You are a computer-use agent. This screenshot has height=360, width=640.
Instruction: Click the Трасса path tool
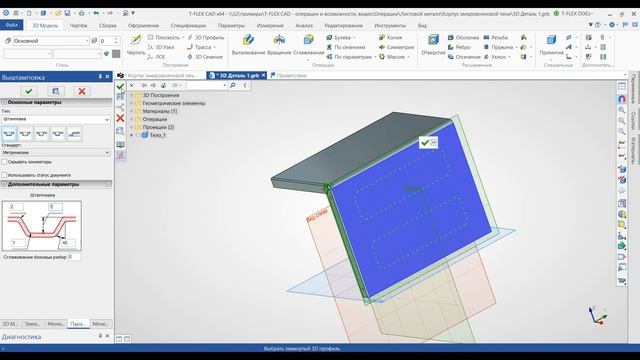[199, 47]
